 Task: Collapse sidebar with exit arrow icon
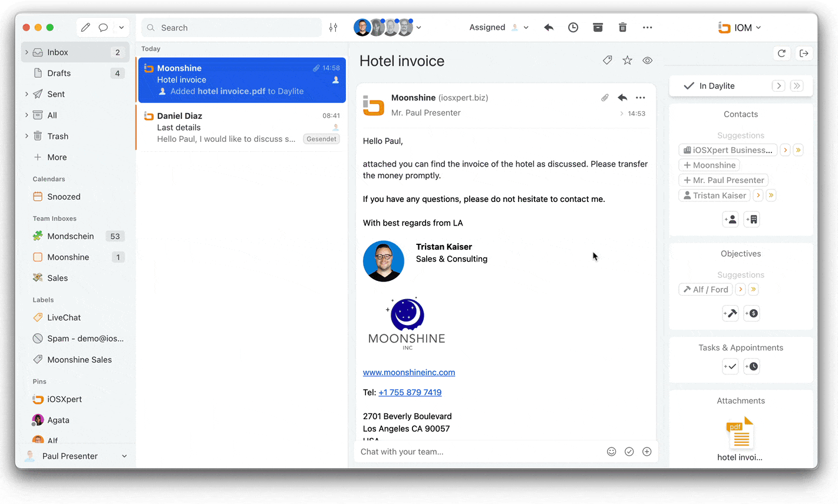(804, 54)
